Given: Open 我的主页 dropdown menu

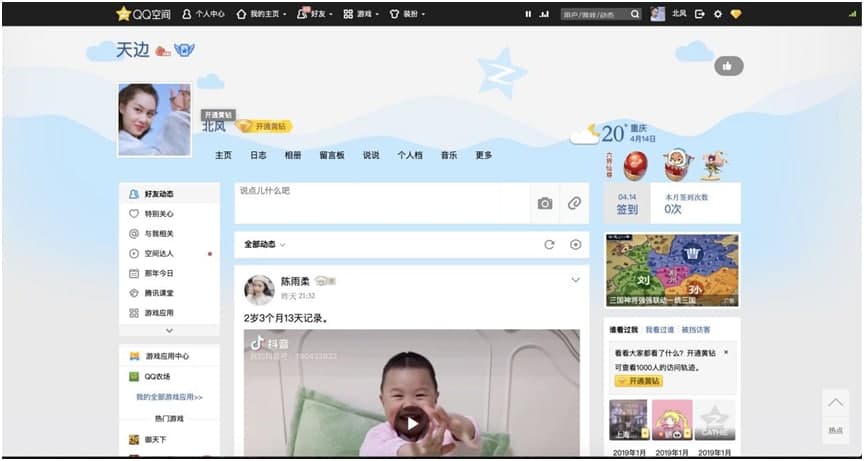Looking at the screenshot, I should coord(261,14).
